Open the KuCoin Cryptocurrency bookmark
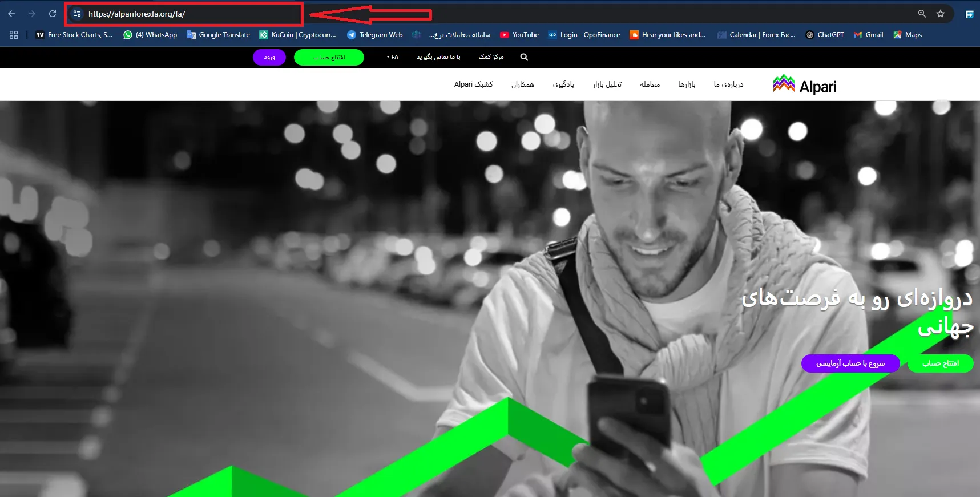 298,35
